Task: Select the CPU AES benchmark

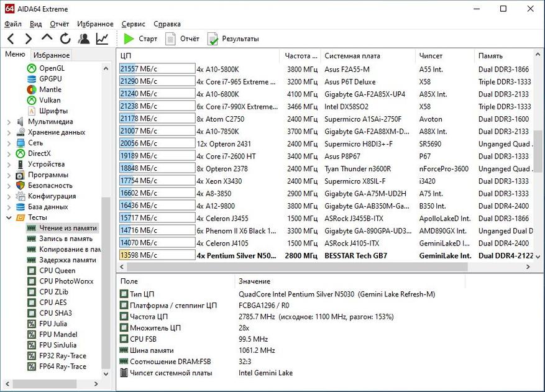Action: click(53, 303)
